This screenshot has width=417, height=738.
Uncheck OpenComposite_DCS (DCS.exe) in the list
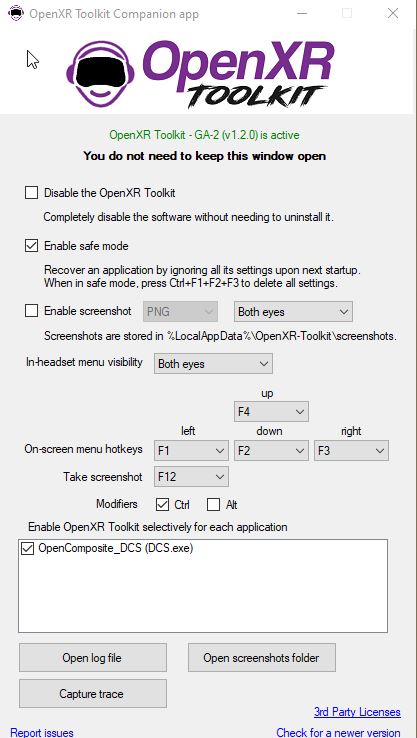tap(28, 548)
